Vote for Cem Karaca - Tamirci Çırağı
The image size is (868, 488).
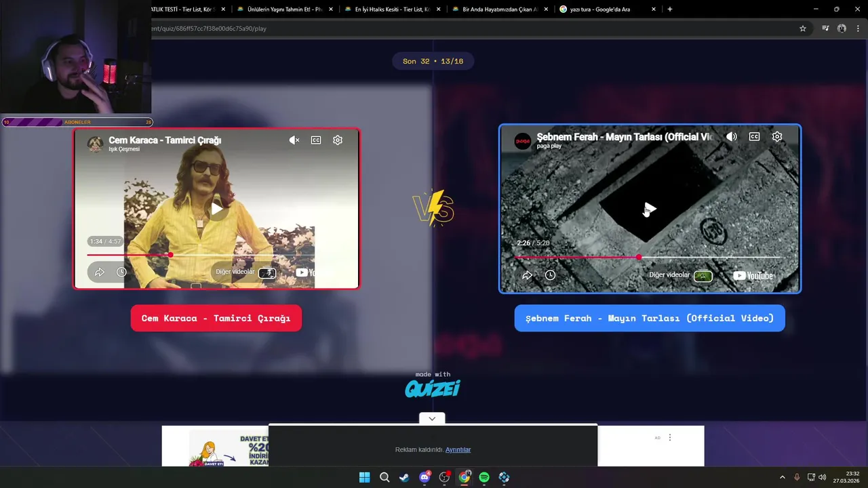[216, 318]
